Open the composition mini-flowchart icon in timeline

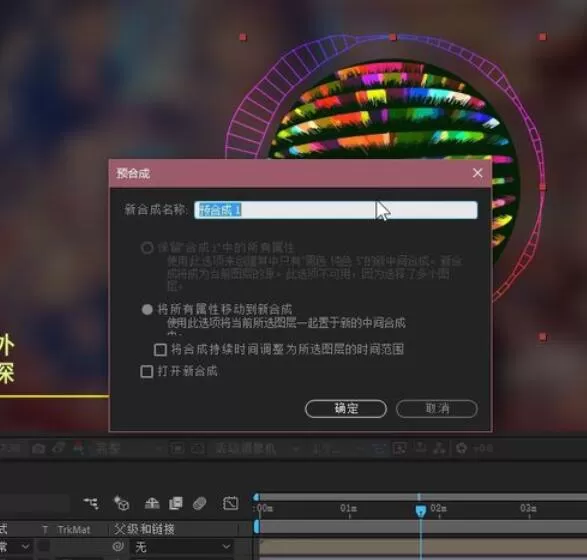91,503
